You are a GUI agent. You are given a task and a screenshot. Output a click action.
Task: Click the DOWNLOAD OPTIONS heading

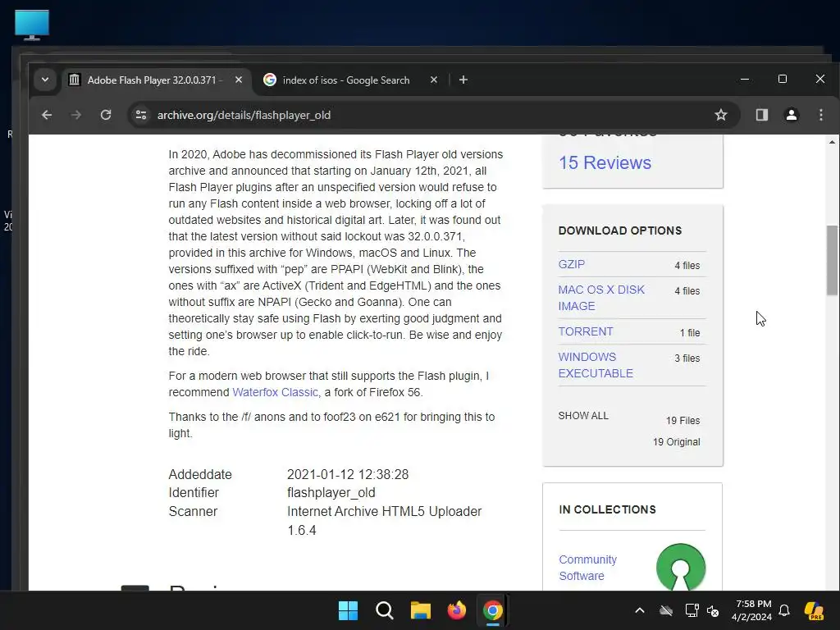pos(620,231)
